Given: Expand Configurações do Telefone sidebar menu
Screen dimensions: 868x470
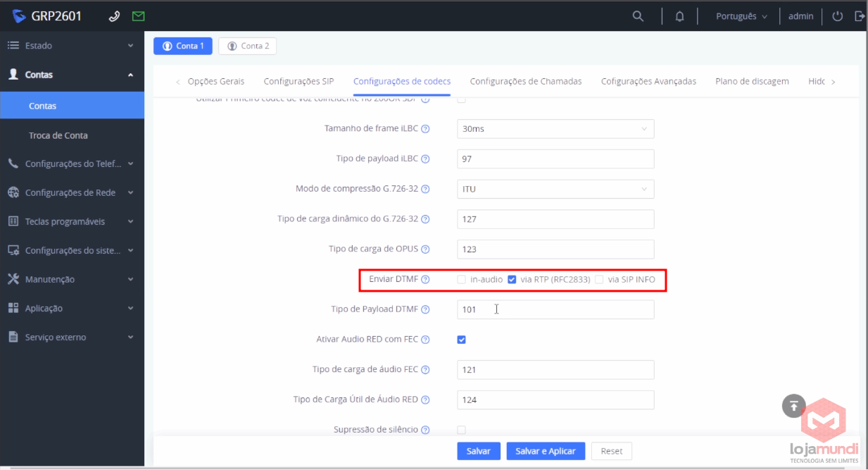Looking at the screenshot, I should 72,163.
